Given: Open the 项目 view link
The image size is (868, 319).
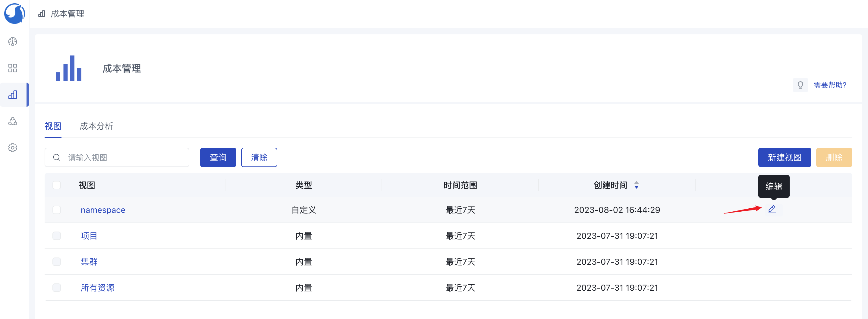Looking at the screenshot, I should [x=89, y=236].
